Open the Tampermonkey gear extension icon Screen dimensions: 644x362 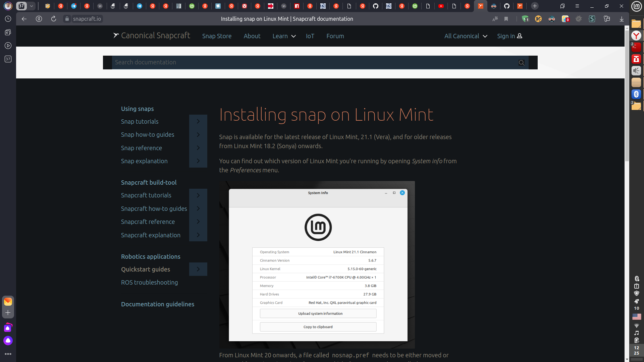coord(579,19)
